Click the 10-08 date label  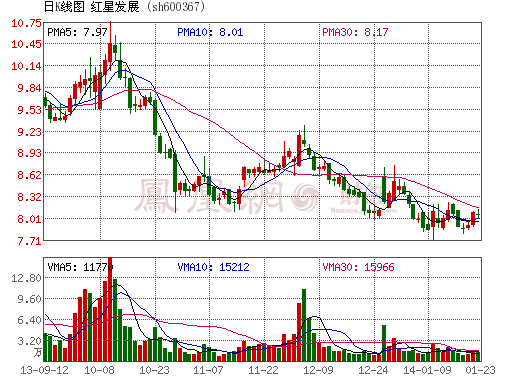99,370
